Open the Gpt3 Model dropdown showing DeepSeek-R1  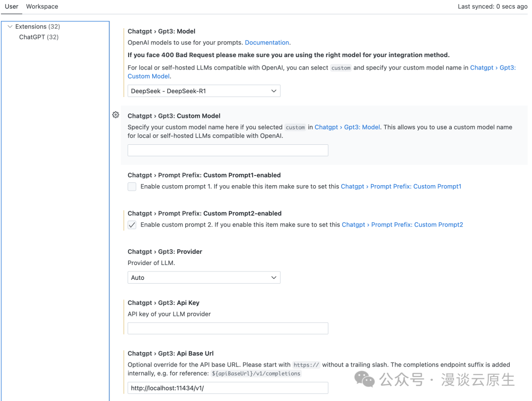[204, 91]
